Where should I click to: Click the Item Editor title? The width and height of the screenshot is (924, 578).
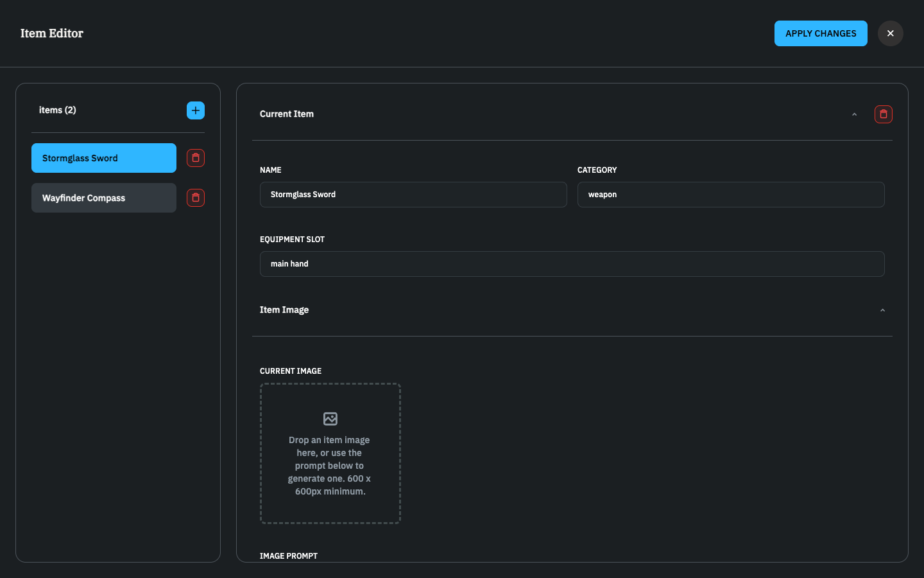52,33
